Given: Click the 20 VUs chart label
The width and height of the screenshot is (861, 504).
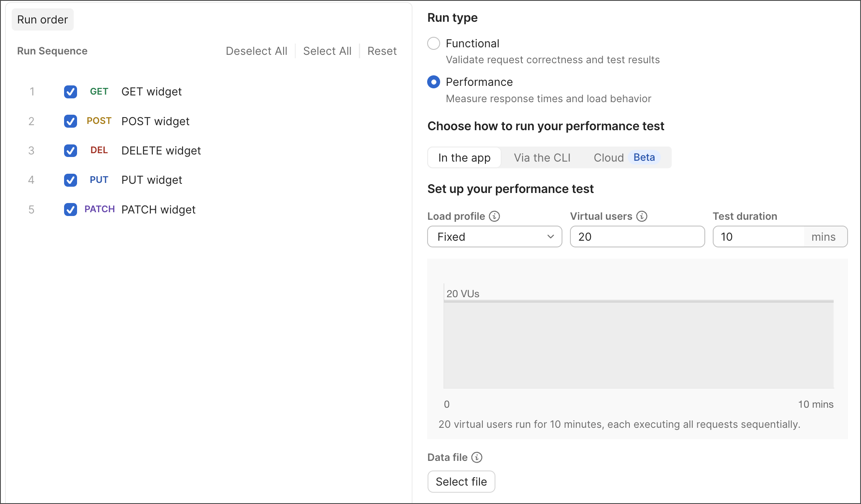Looking at the screenshot, I should (463, 294).
